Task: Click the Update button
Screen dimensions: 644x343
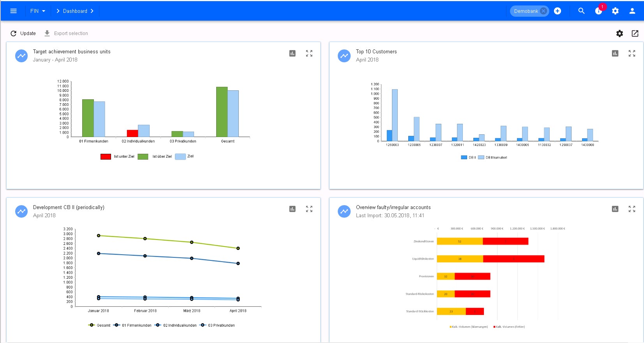Action: point(23,33)
